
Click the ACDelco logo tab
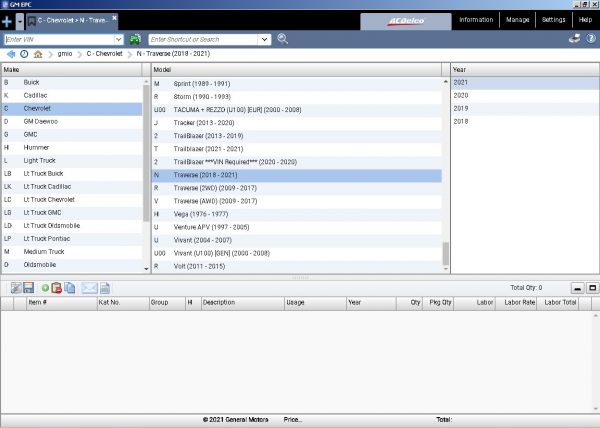(x=406, y=21)
